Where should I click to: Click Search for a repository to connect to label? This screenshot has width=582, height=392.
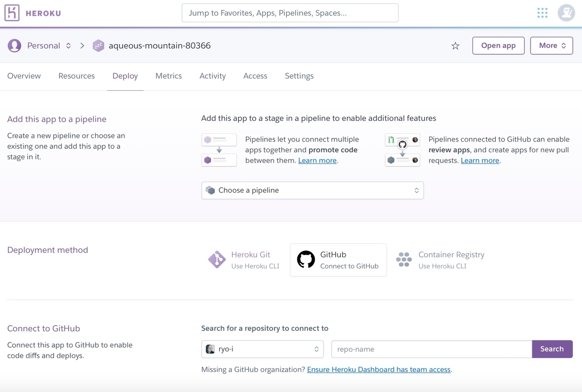click(x=265, y=328)
